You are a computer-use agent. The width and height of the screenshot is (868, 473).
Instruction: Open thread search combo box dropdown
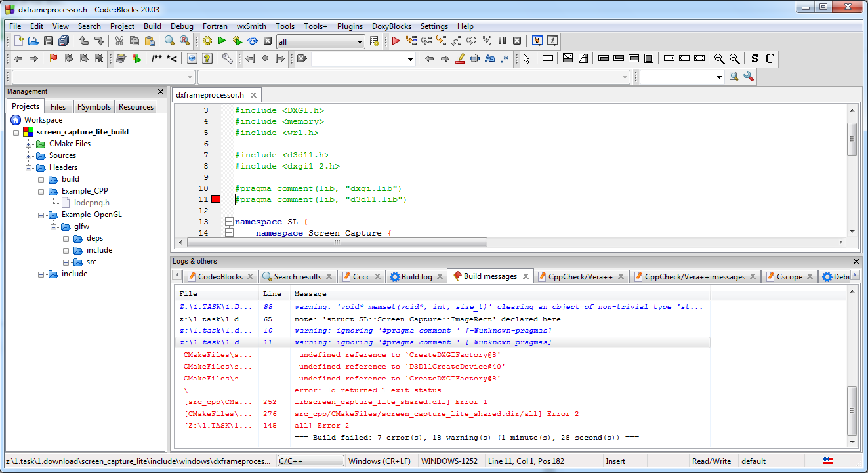point(719,77)
